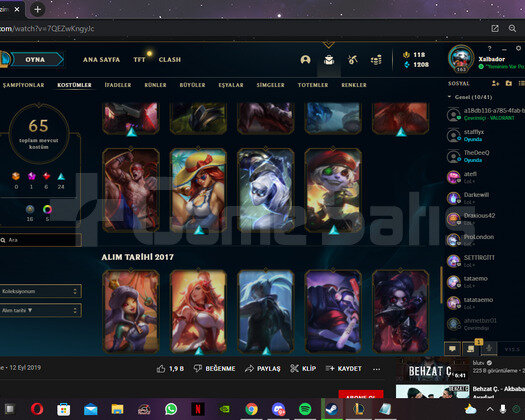
Task: Open the friends list view options icon
Action: pyautogui.click(x=521, y=83)
